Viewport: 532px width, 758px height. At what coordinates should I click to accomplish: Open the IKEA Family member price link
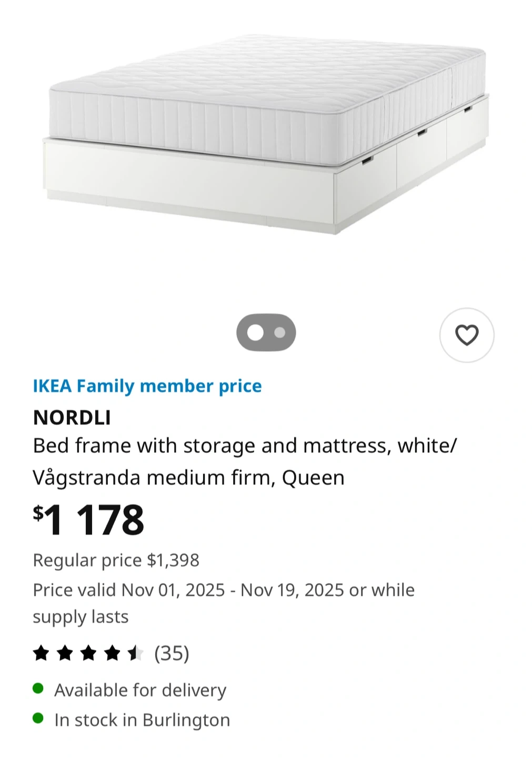pos(147,386)
